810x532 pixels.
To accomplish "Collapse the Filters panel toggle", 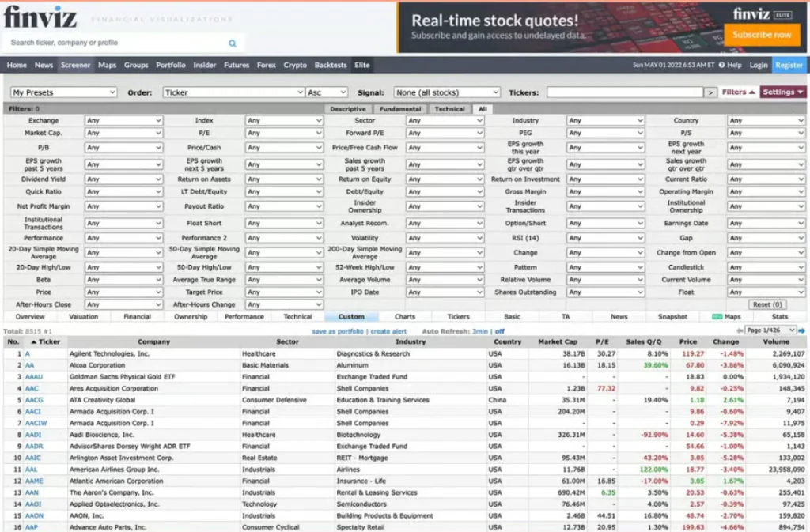I will click(738, 92).
